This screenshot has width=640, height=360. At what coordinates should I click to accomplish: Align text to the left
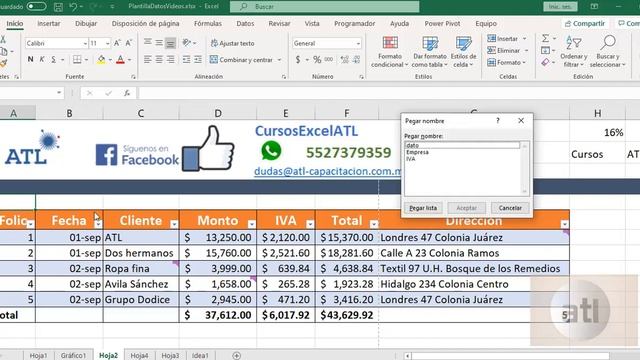[148, 60]
